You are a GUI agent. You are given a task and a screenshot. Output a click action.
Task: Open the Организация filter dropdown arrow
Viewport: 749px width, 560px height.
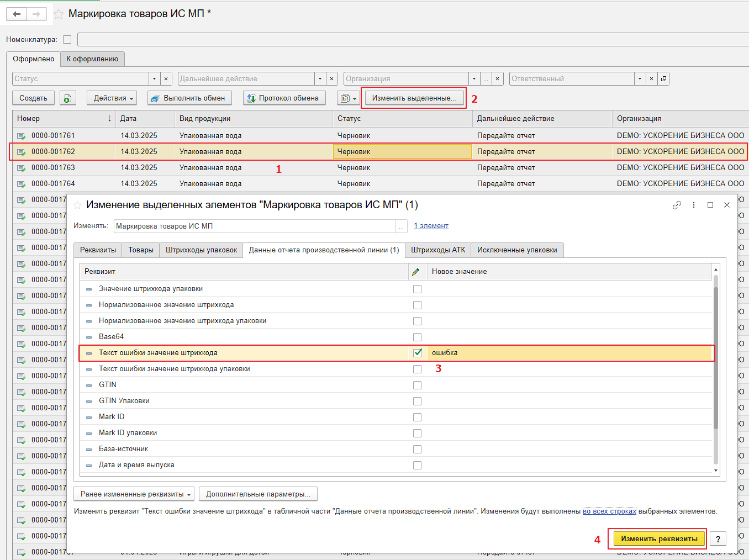[x=474, y=79]
